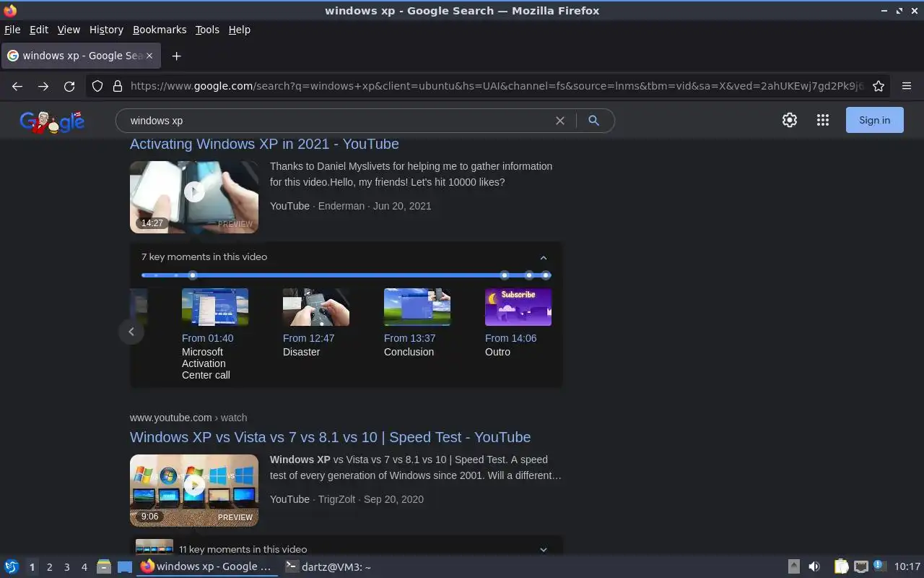
Task: Play the Activating Windows XP video thumbnail
Action: [194, 197]
